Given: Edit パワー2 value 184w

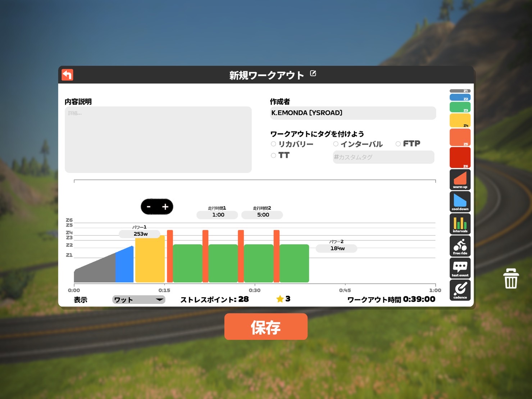Looking at the screenshot, I should click(x=337, y=248).
